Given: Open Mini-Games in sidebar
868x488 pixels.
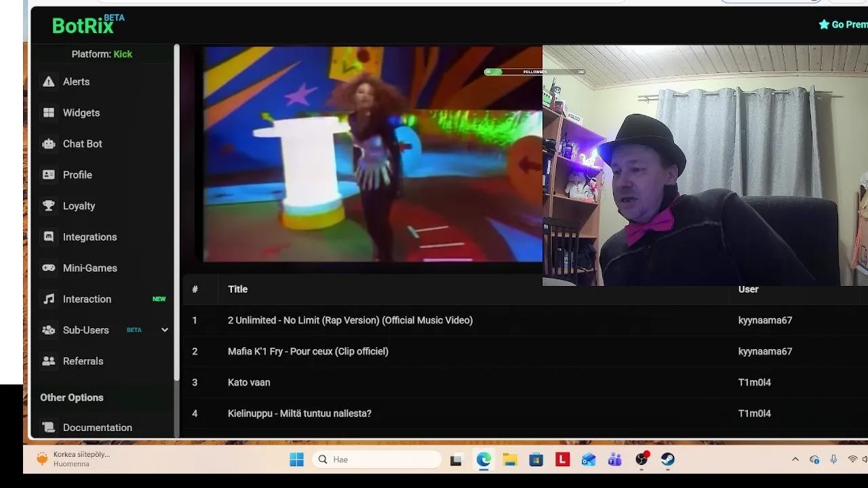Looking at the screenshot, I should coord(90,268).
